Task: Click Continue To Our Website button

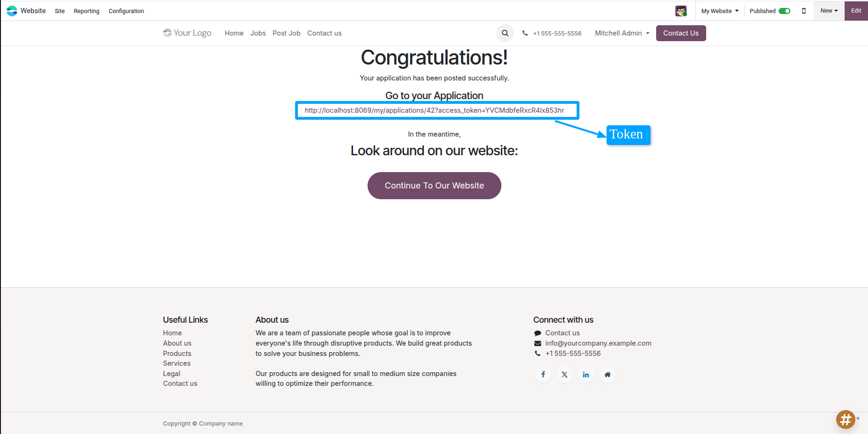Action: (434, 186)
